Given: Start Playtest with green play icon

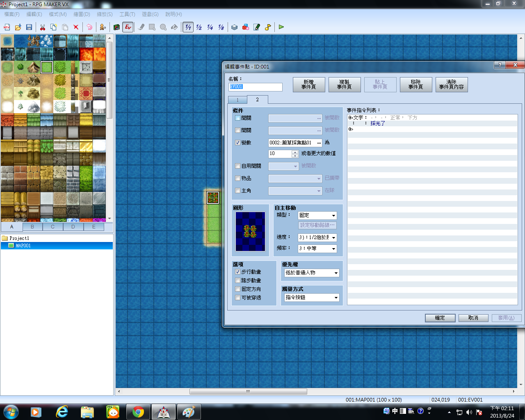Looking at the screenshot, I should (281, 27).
